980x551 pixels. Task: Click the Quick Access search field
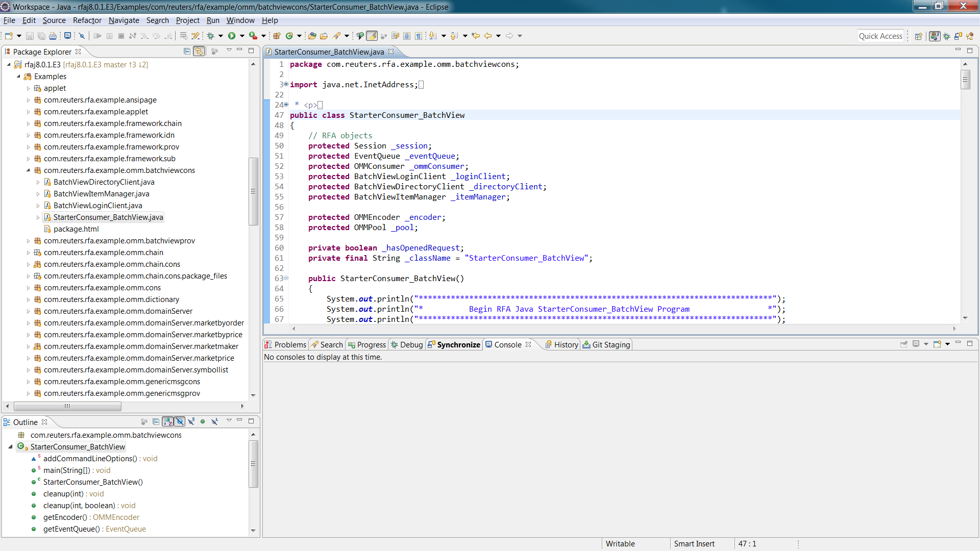click(880, 36)
